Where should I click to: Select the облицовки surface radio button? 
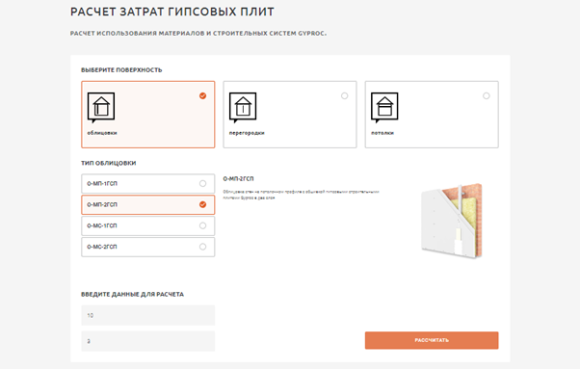[203, 96]
